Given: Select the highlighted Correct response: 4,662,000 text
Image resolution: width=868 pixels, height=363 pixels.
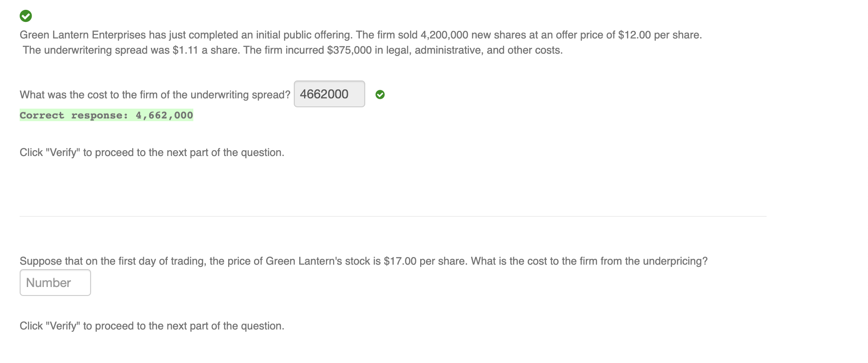Looking at the screenshot, I should click(x=106, y=115).
